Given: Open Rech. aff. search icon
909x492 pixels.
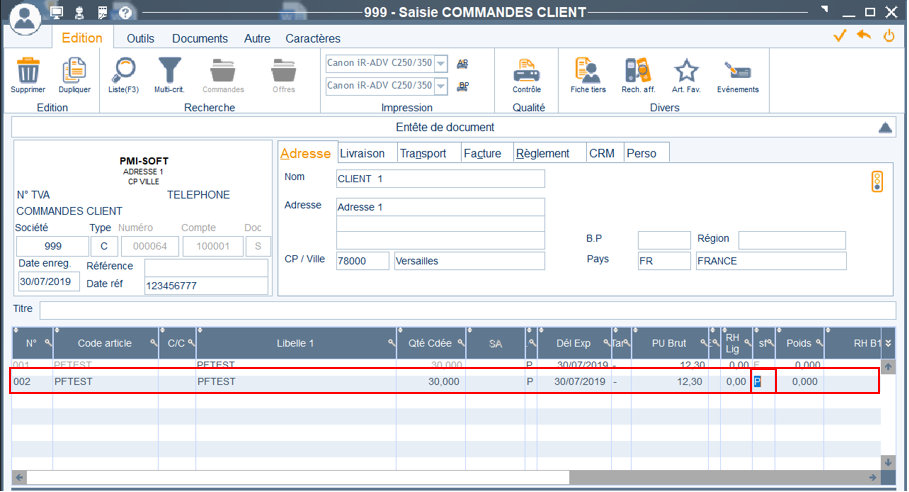Looking at the screenshot, I should (x=638, y=71).
